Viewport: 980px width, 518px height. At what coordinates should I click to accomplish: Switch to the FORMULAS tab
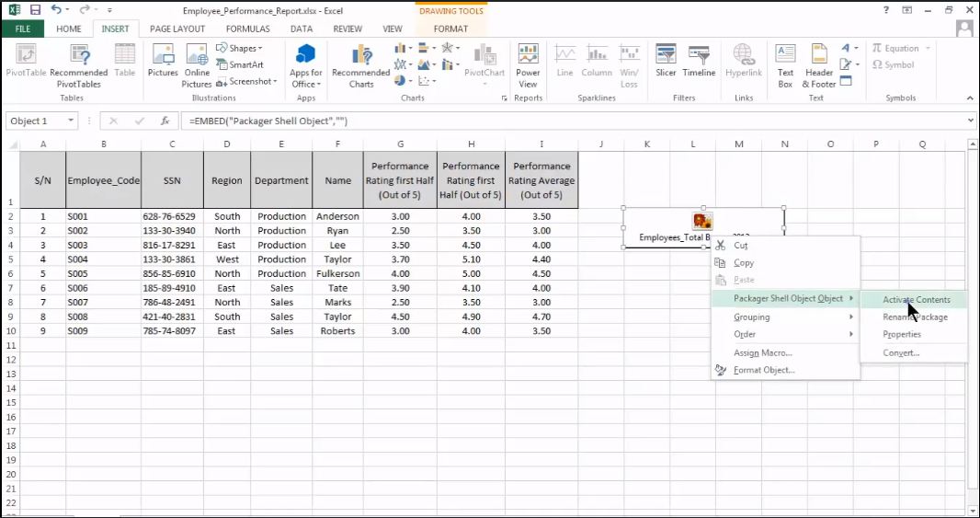[248, 29]
